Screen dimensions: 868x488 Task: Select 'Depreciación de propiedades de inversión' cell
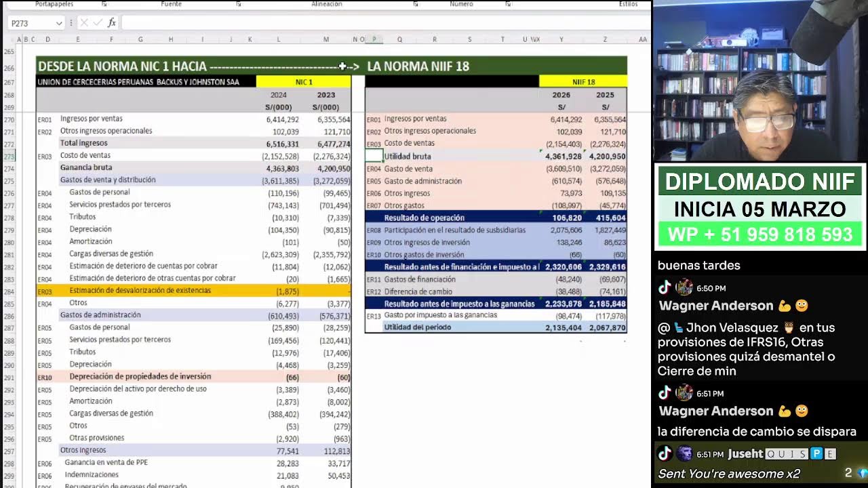point(140,377)
